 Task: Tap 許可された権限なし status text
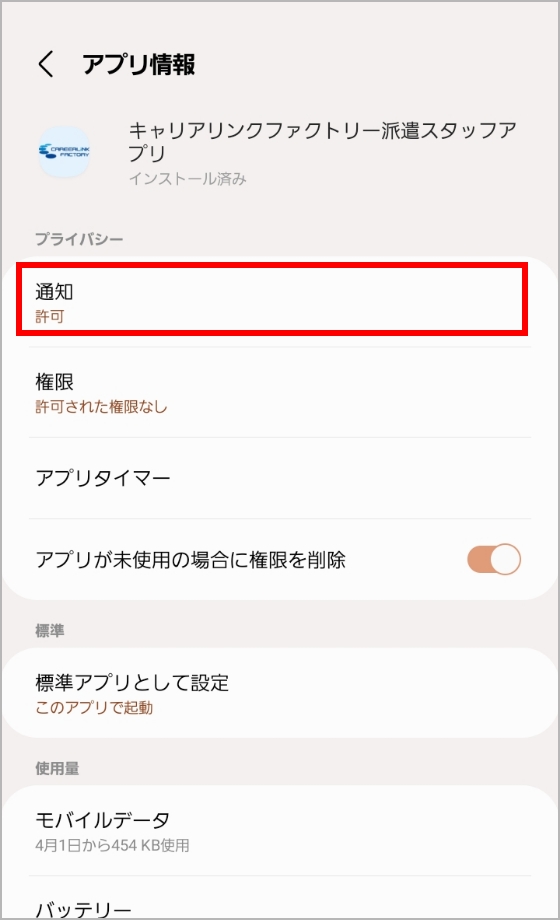coord(101,407)
